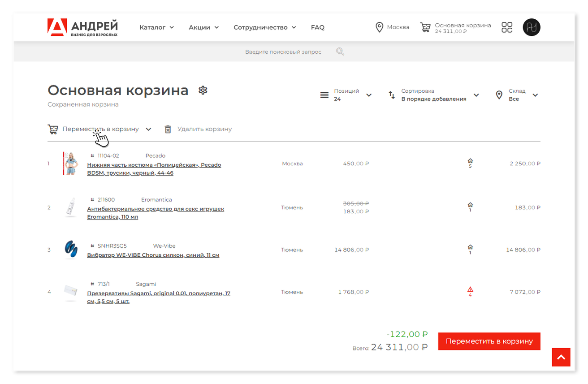The image size is (588, 384).
Task: Open the round user profile avatar
Action: tap(532, 27)
